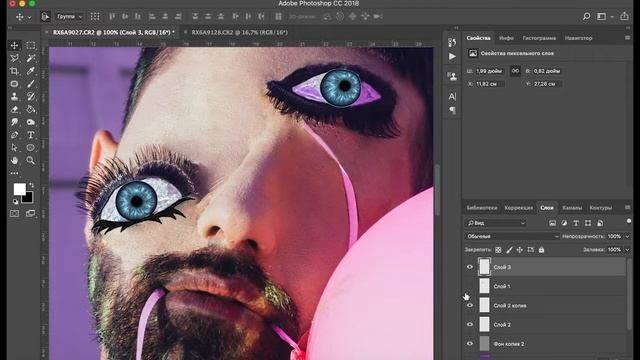Select the Crop tool
The height and width of the screenshot is (360, 640).
[14, 71]
